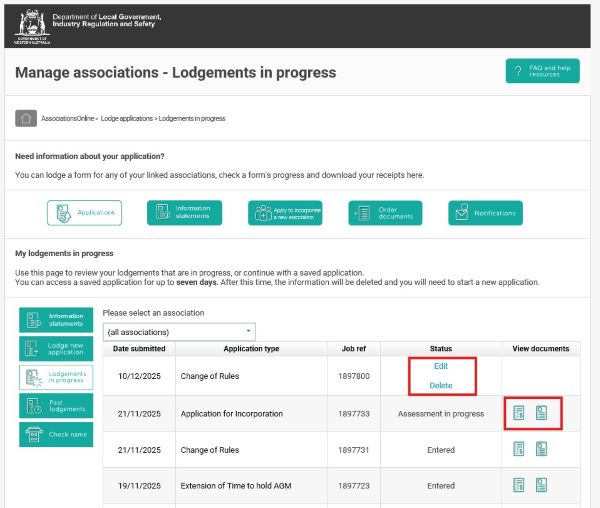
Task: Click the Applications tile icon
Action: click(x=63, y=213)
